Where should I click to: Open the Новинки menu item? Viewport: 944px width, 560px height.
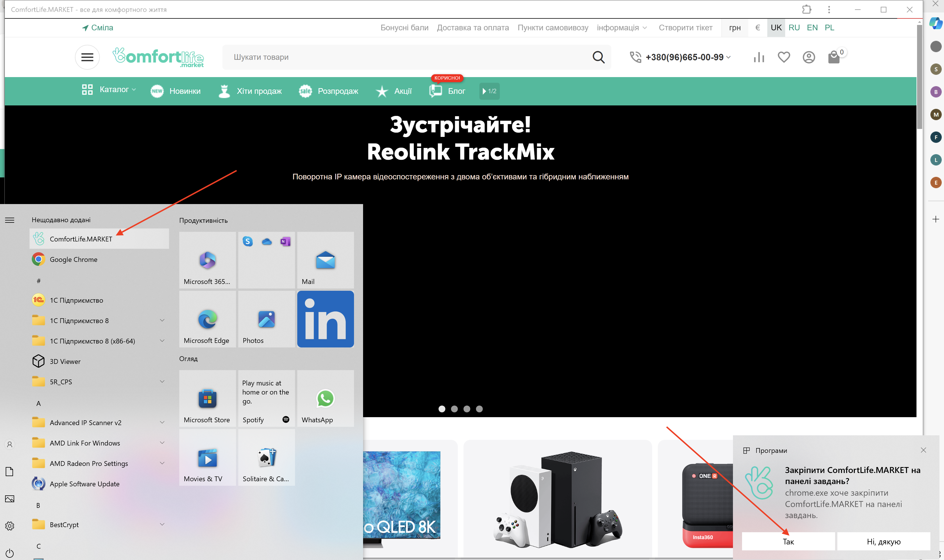tap(176, 91)
